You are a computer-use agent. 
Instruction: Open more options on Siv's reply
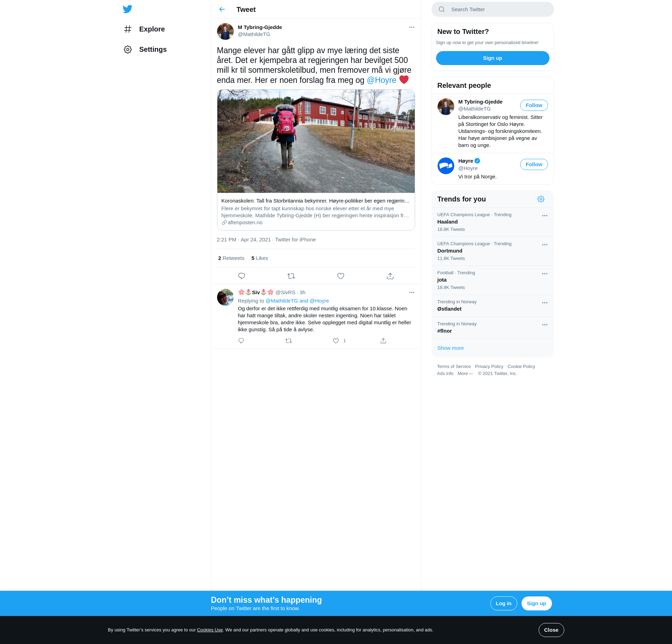point(412,292)
